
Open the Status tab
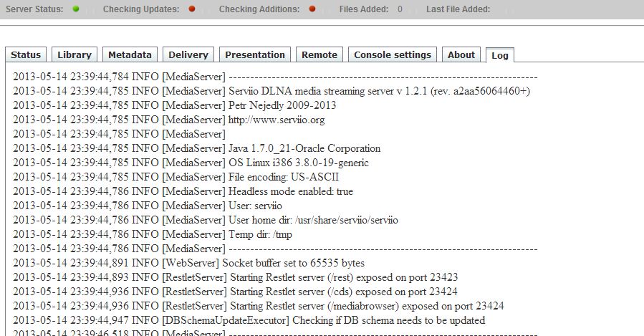[x=26, y=54]
